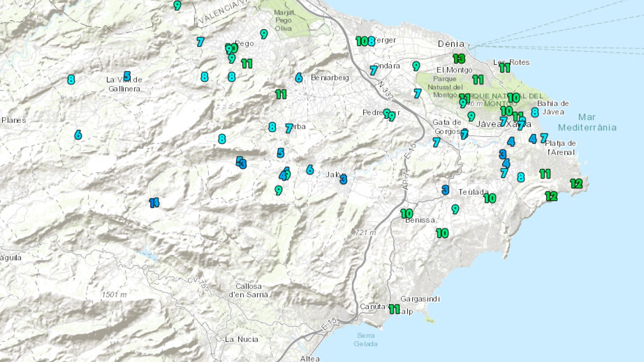Screen dimensions: 644x362
Task: Click the La Nucia place label
Action: tap(241, 339)
